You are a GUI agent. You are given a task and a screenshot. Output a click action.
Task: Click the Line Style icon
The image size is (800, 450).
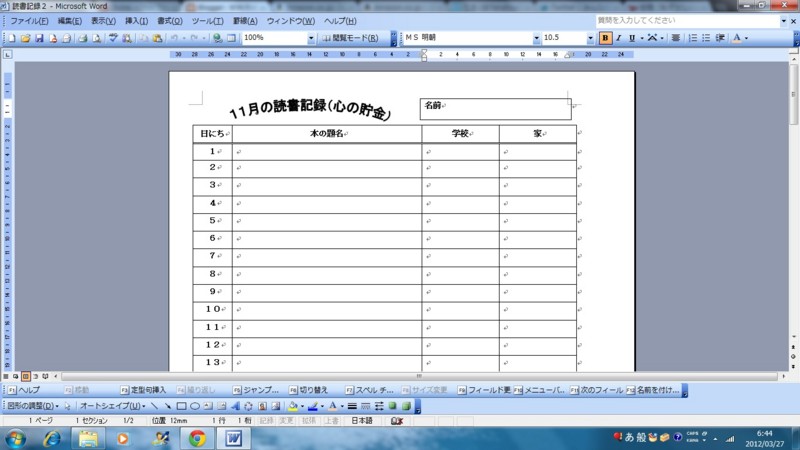tap(352, 406)
